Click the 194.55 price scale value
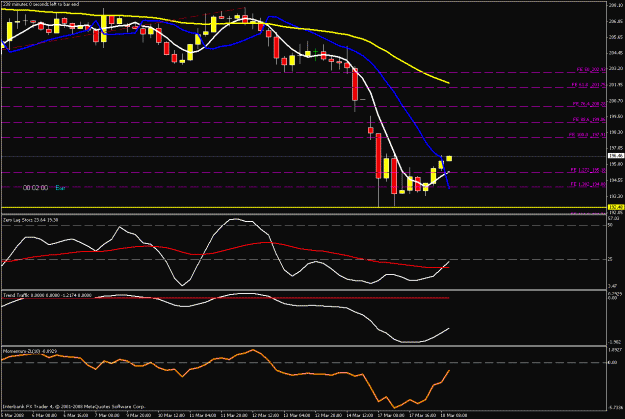The height and width of the screenshot is (419, 625). 616,180
